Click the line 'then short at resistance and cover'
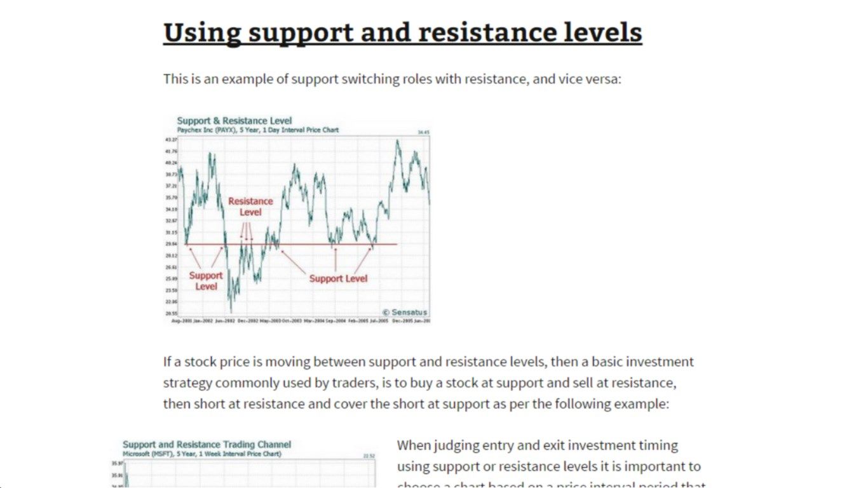 click(416, 403)
